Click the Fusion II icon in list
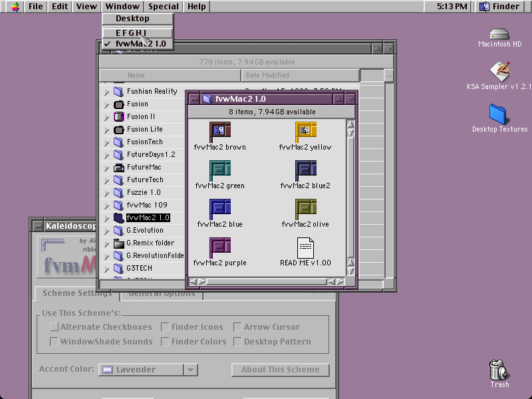 119,117
